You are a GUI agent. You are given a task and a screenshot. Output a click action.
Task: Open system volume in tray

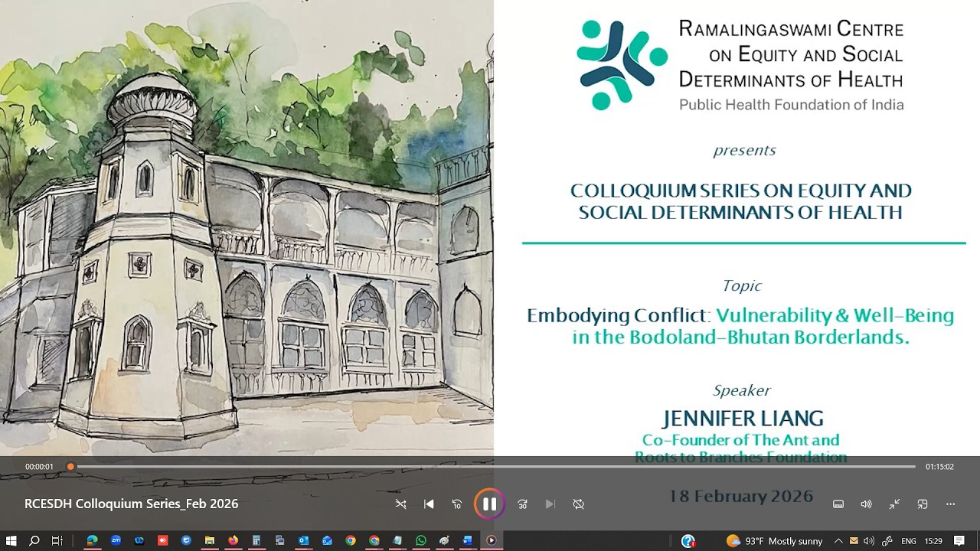pyautogui.click(x=869, y=540)
